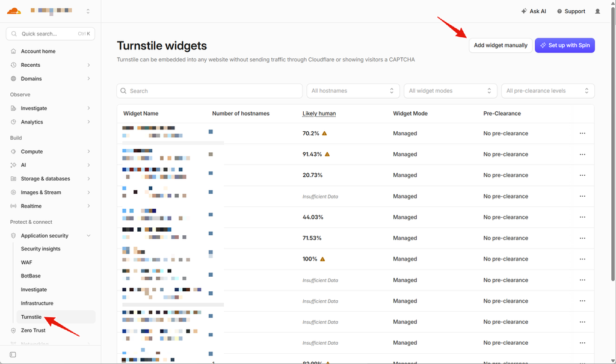
Task: Click the Account home house icon
Action: 13,51
